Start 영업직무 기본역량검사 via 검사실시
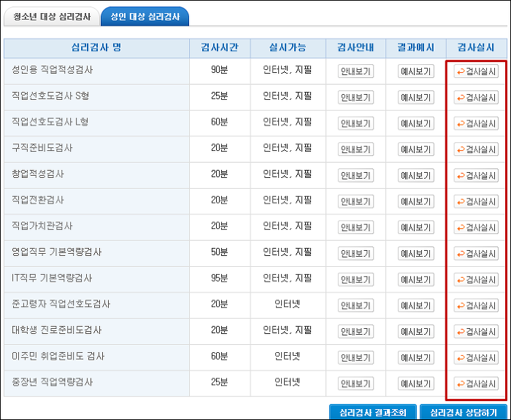 point(476,253)
